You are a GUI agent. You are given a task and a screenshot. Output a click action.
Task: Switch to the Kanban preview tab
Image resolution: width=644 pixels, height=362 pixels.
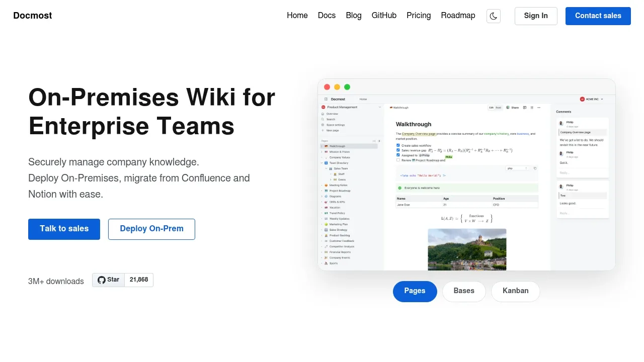(x=516, y=292)
